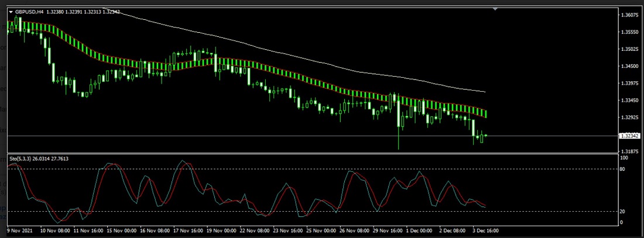The image size is (644, 238).
Task: Click the 1.34500 price scale label
Action: click(x=630, y=67)
